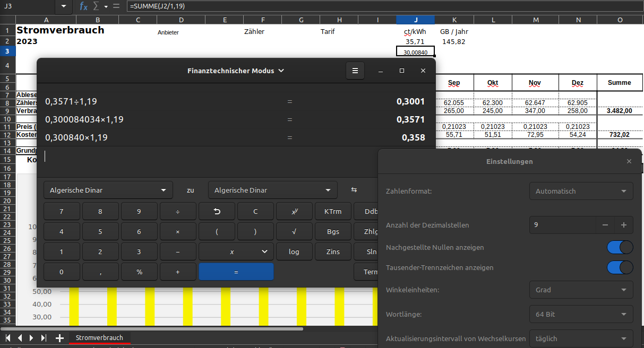This screenshot has height=348, width=644.
Task: Select cell with Summe value 3.482,00
Action: [620, 111]
